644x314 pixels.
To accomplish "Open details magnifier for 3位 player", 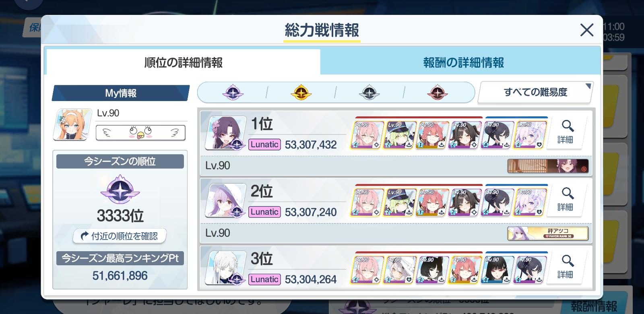I will tap(567, 267).
